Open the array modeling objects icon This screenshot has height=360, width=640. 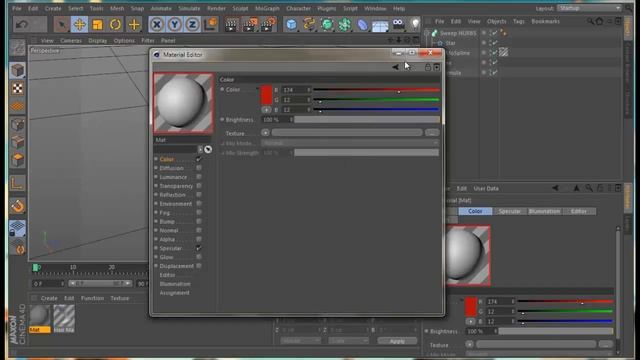(x=345, y=24)
